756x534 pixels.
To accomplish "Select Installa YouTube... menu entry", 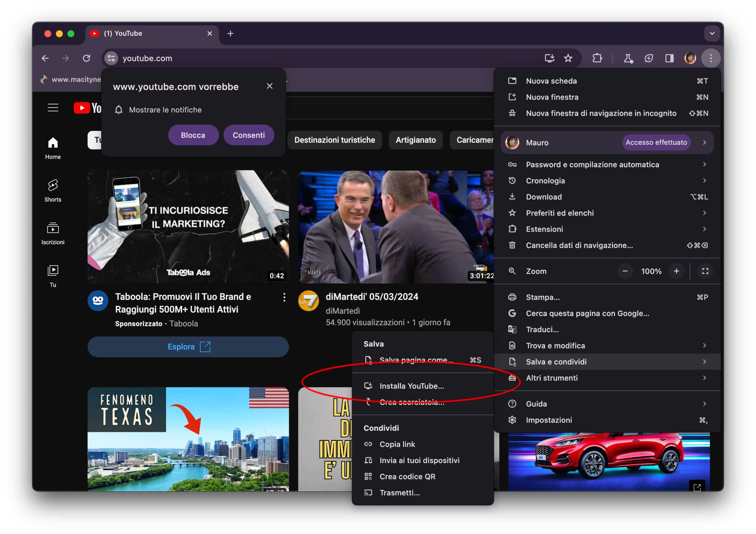I will [412, 386].
